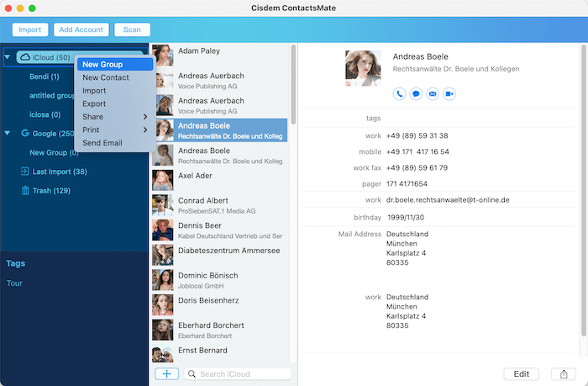Add a new contact with the plus button
Image resolution: width=588 pixels, height=386 pixels.
click(167, 373)
